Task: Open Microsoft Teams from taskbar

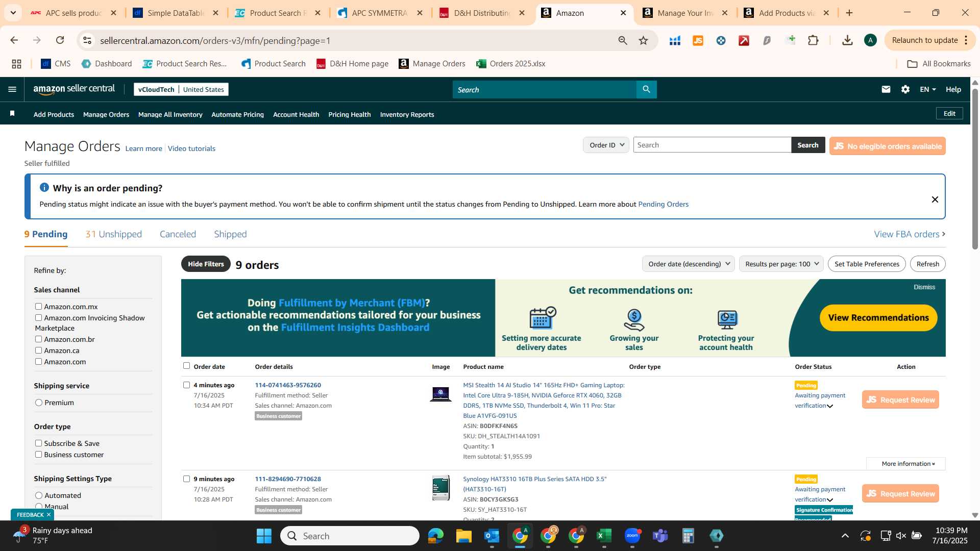Action: (660, 536)
